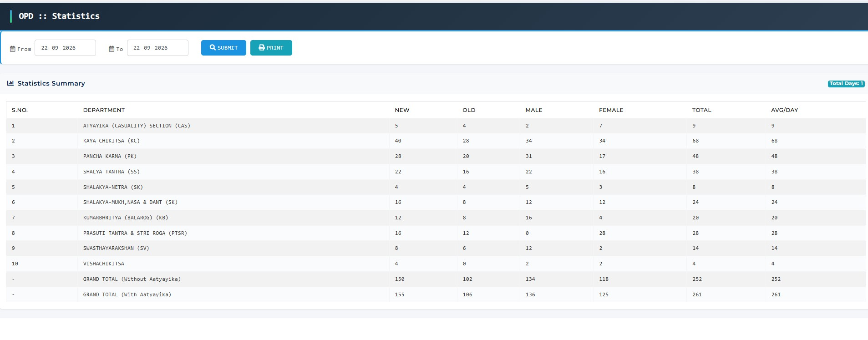Image resolution: width=868 pixels, height=340 pixels.
Task: Click Female total 118 without Aatyayika
Action: 604,279
